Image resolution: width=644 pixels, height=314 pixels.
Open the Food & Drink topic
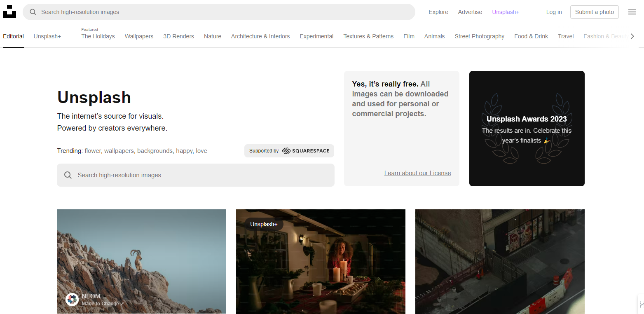531,36
